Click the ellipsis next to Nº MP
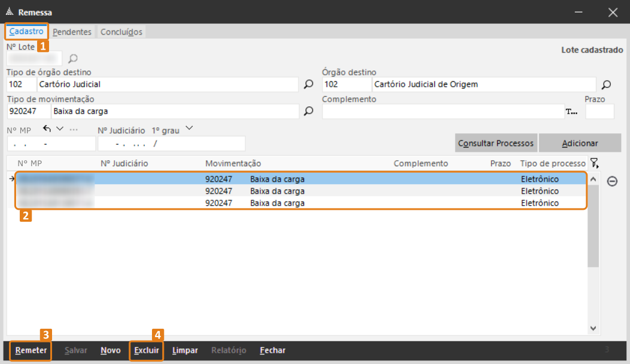The height and width of the screenshot is (364, 630). (74, 129)
